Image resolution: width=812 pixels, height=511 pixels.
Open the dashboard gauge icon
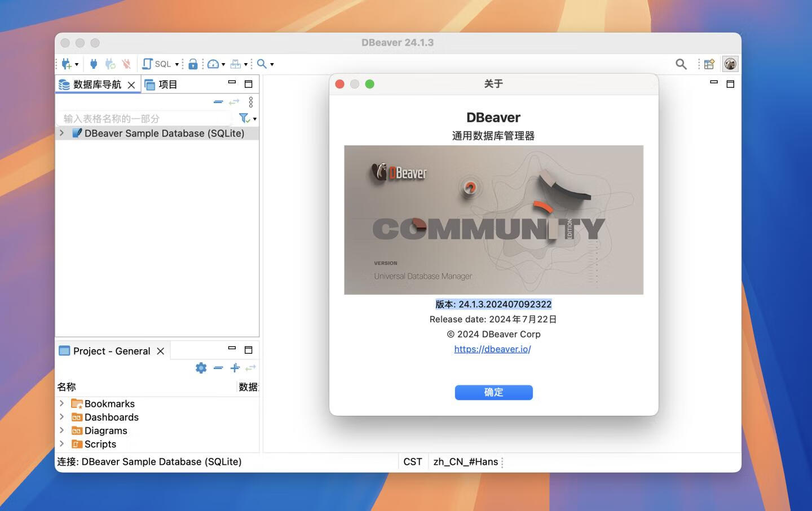[x=213, y=64]
